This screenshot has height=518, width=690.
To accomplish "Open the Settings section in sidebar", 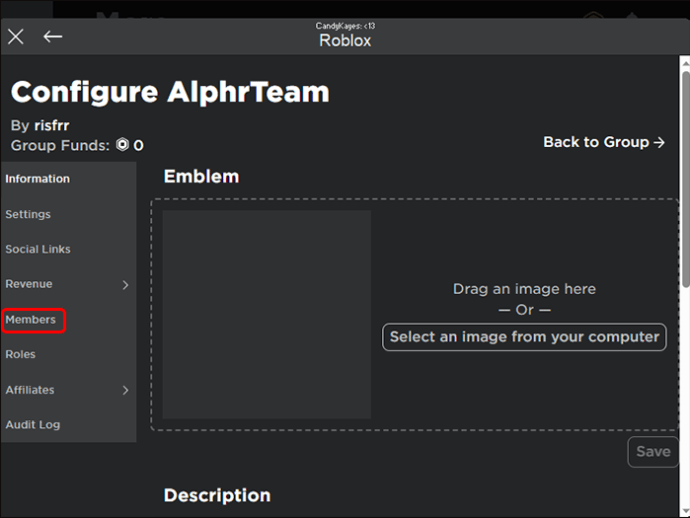I will 28,214.
